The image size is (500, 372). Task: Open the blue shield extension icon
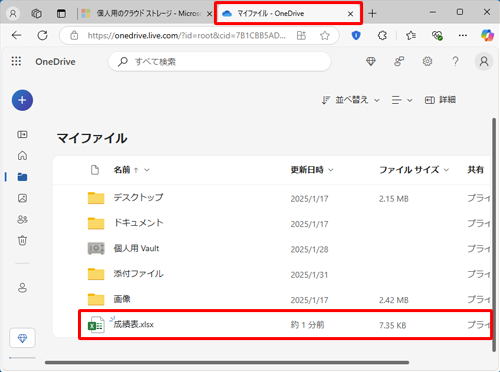[x=356, y=35]
